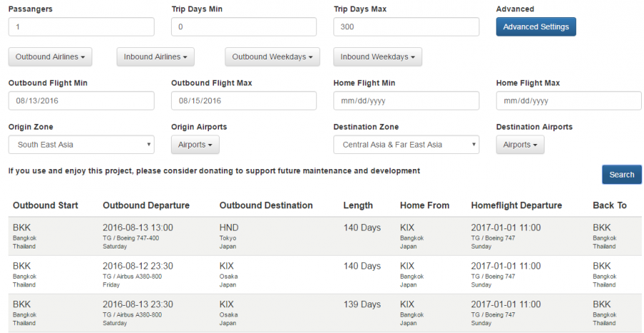Select the Outbound Flight Min date field
Viewport: 644px width, 333px height.
81,101
